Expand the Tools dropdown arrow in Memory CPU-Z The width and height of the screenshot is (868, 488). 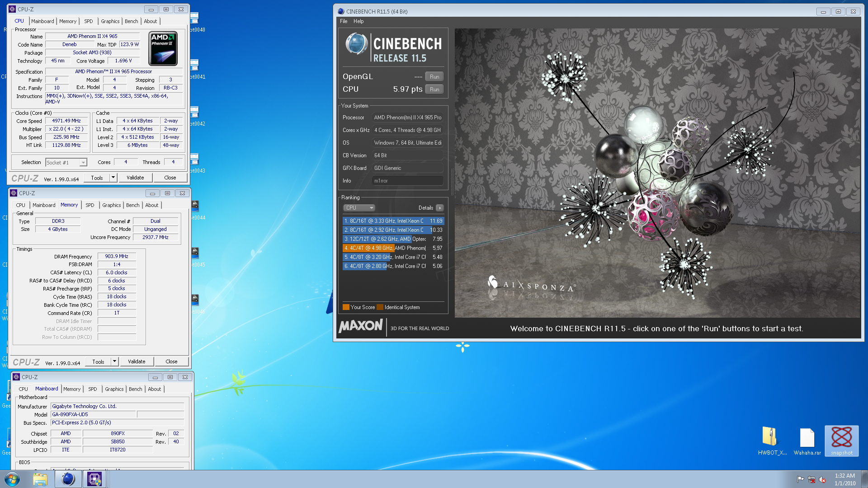114,361
